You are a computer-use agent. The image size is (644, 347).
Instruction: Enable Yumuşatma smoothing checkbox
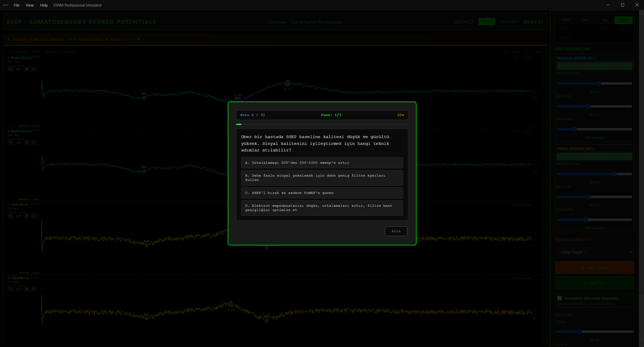click(x=559, y=298)
